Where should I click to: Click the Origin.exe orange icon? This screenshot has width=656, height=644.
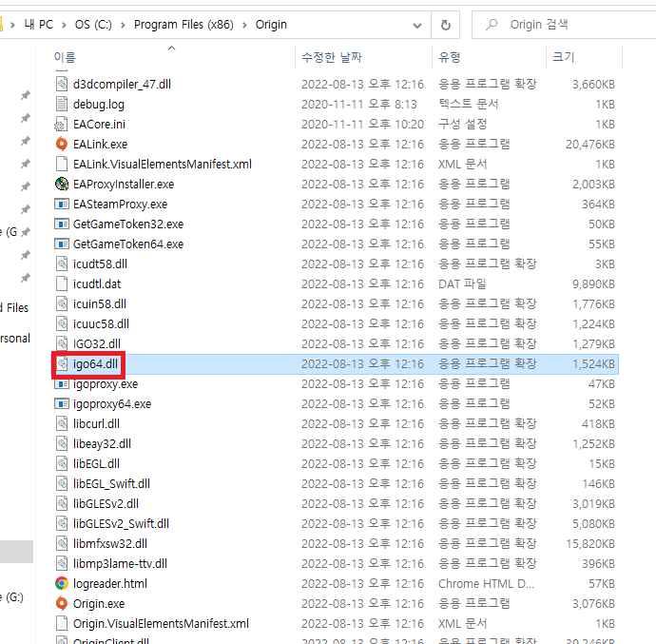62,604
